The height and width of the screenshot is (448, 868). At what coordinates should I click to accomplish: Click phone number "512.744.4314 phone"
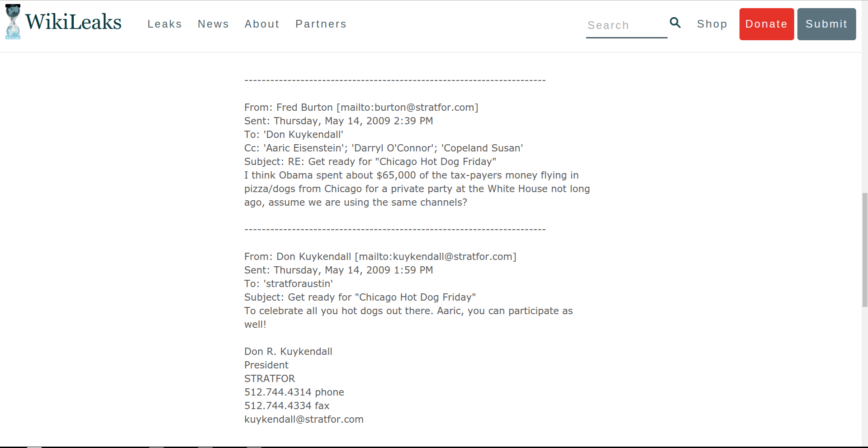point(294,392)
